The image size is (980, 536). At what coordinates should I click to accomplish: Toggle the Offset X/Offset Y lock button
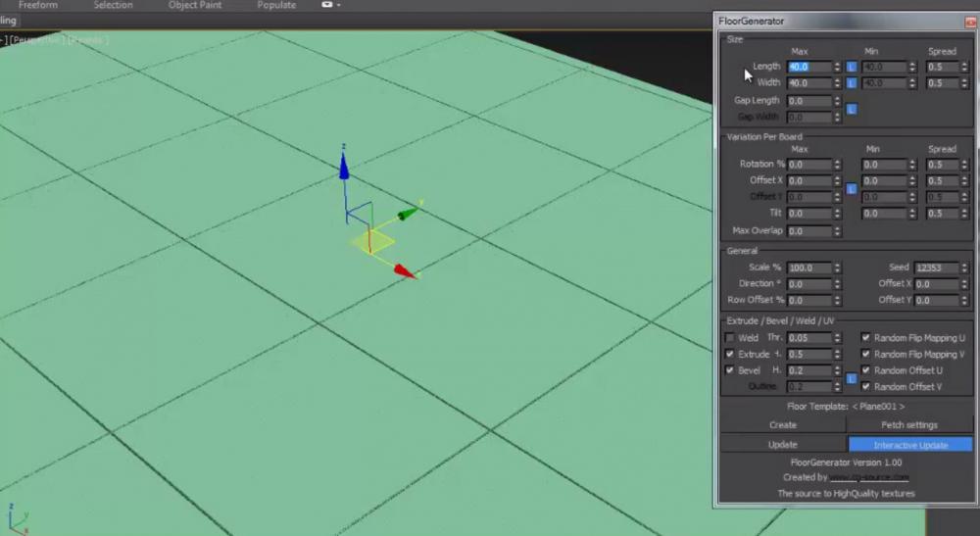(x=852, y=188)
